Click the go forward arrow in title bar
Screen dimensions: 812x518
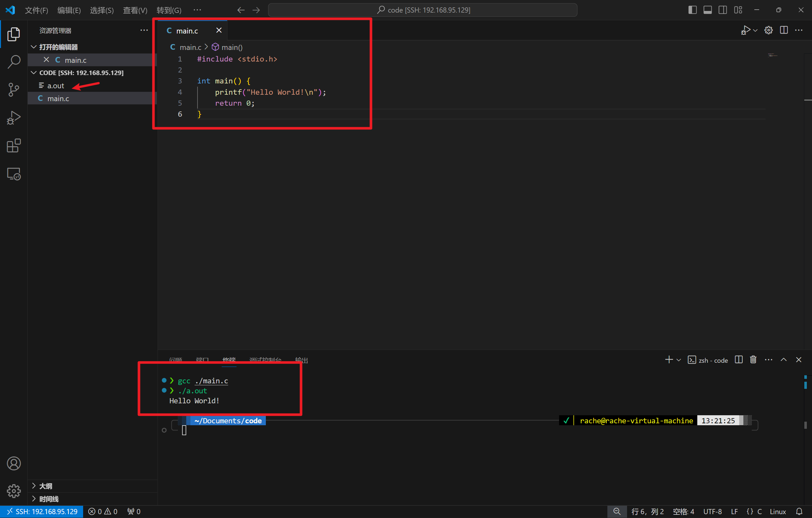256,10
